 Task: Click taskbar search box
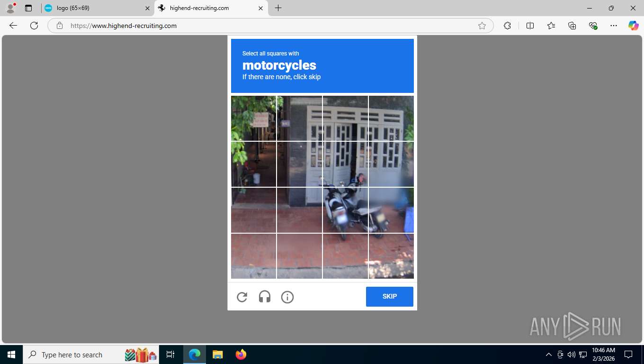pyautogui.click(x=91, y=355)
